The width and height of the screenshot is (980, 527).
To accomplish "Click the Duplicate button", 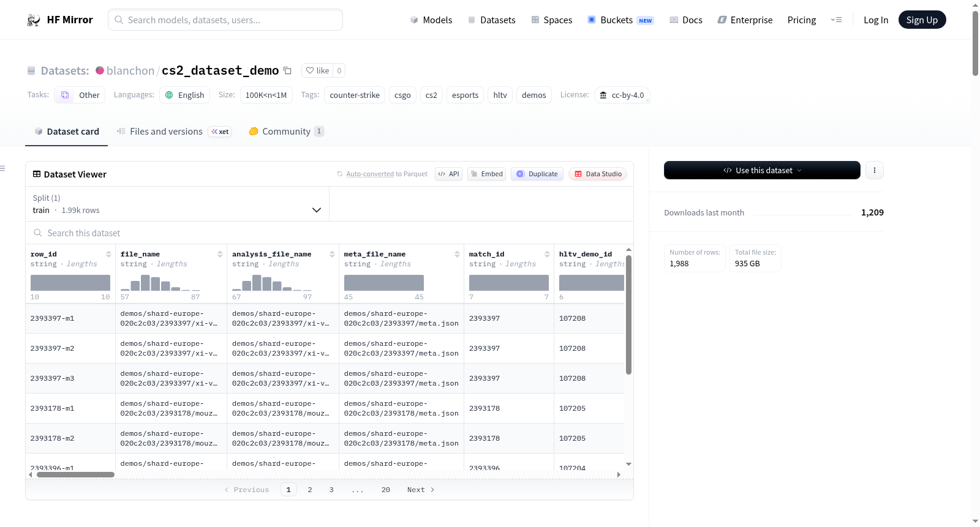I will (x=537, y=174).
